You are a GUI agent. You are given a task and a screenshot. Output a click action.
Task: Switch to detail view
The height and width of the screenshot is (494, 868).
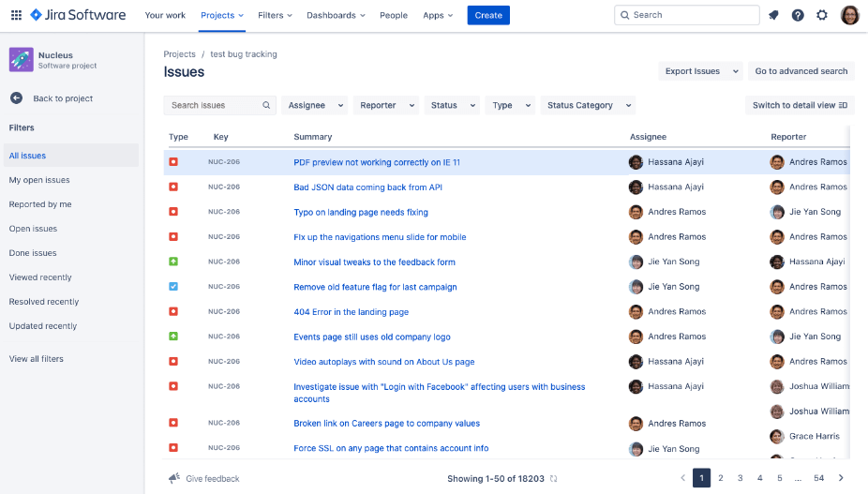tap(800, 105)
